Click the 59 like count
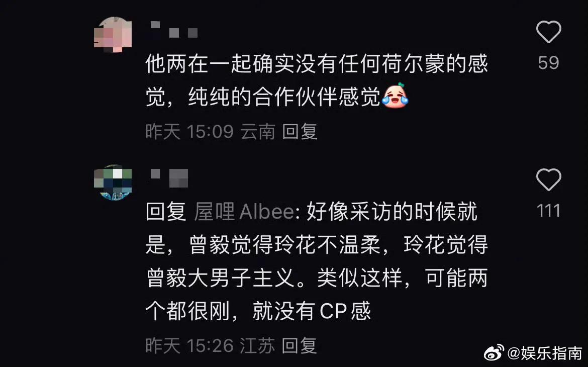 click(548, 63)
